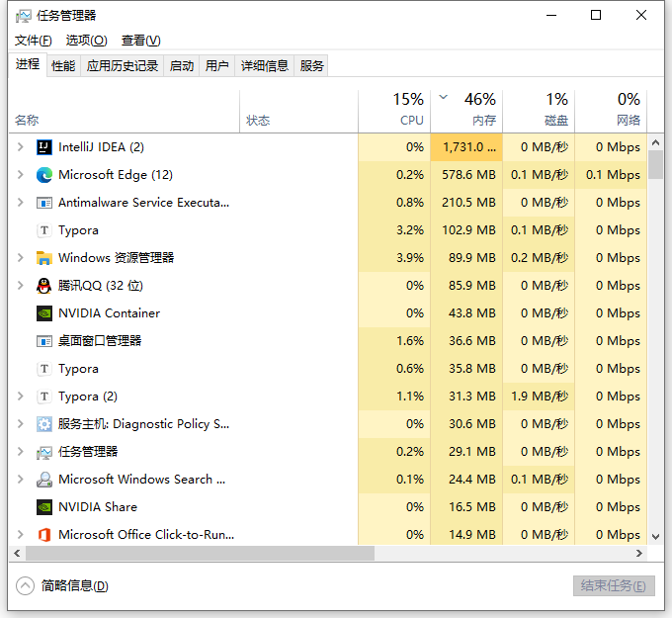This screenshot has width=672, height=618.
Task: Open the 文件(F) menu
Action: (33, 41)
